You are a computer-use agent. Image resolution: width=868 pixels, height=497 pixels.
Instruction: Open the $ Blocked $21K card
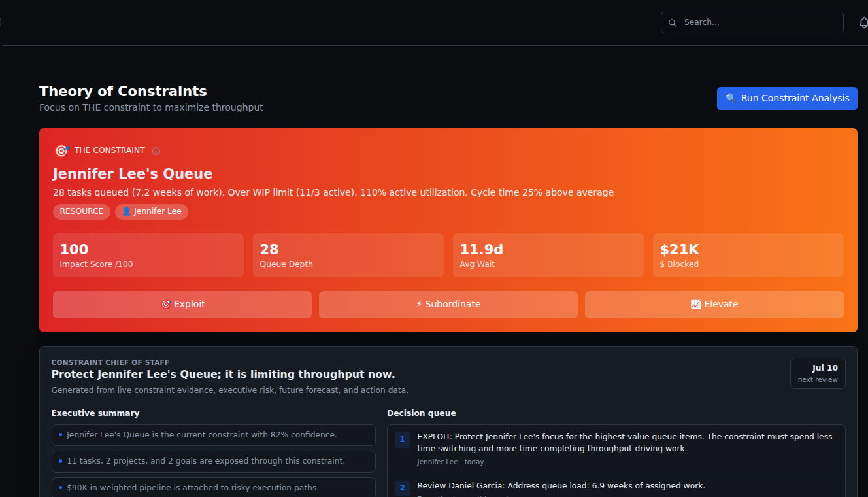pos(748,255)
